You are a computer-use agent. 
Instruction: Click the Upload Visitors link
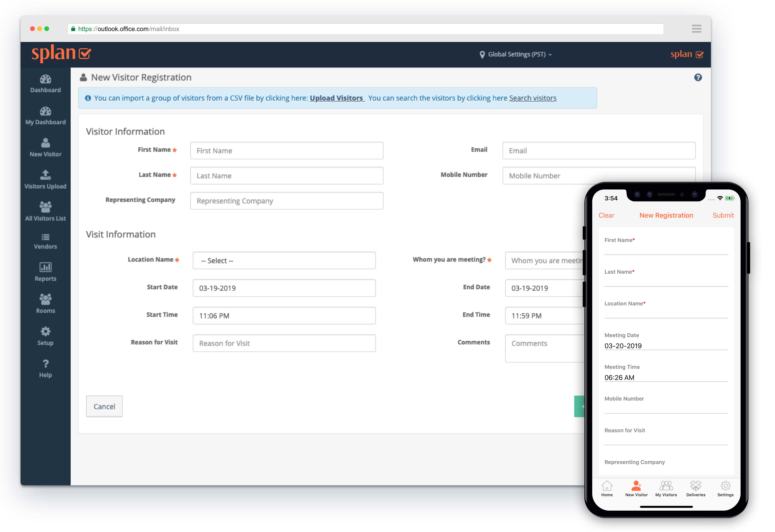click(336, 98)
